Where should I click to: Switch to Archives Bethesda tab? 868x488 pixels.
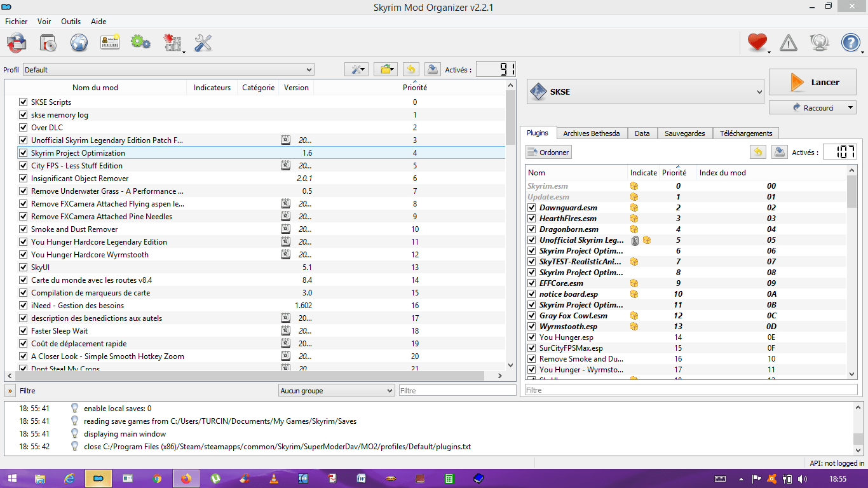(592, 133)
